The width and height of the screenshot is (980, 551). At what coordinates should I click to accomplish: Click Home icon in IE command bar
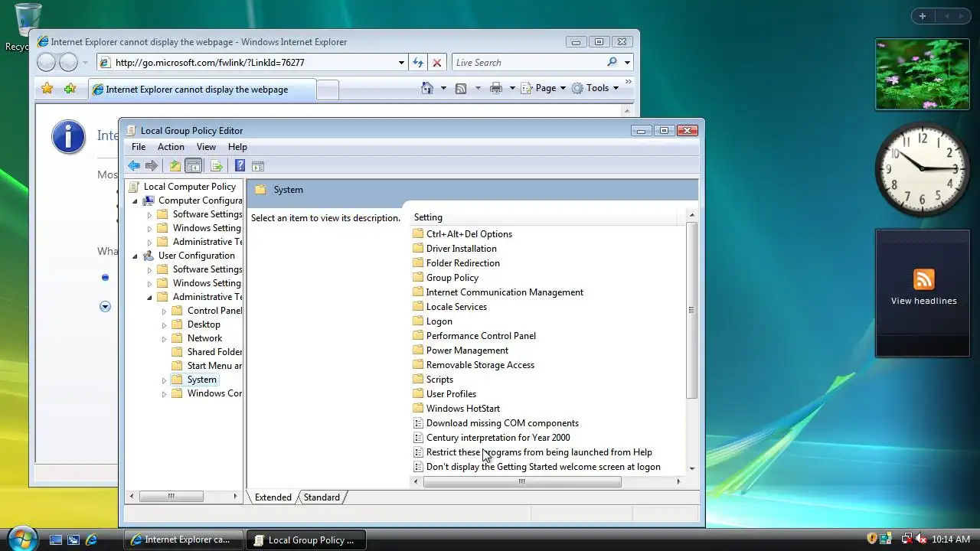(427, 88)
